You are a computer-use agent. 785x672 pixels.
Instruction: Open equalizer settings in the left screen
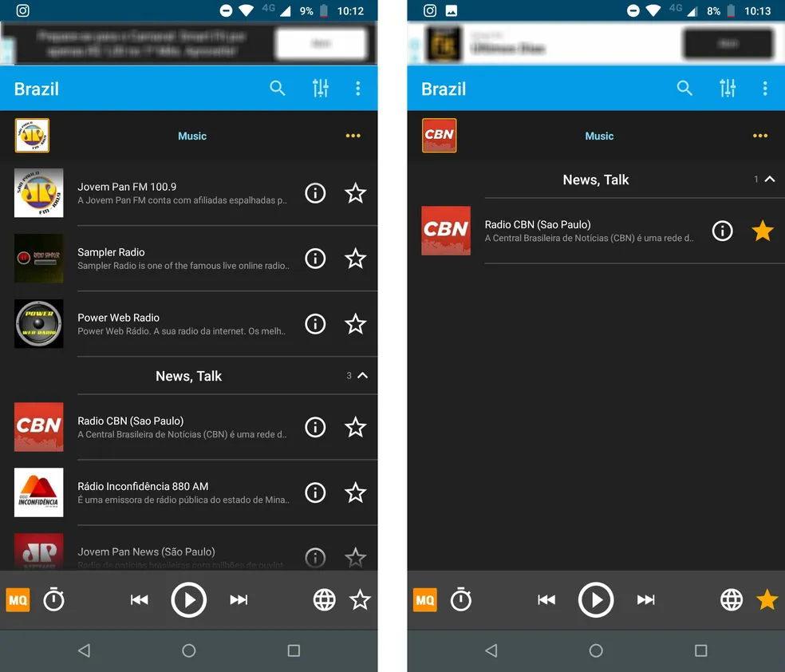point(321,88)
